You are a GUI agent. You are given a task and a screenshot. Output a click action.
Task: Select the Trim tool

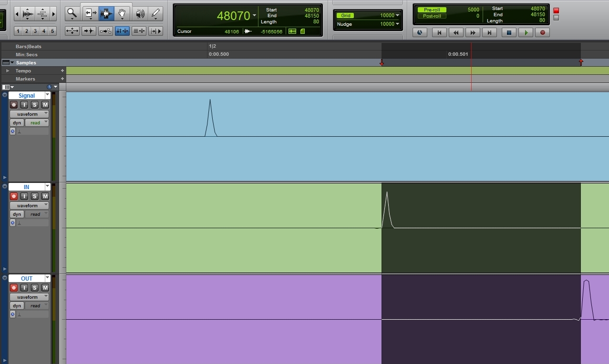[90, 14]
